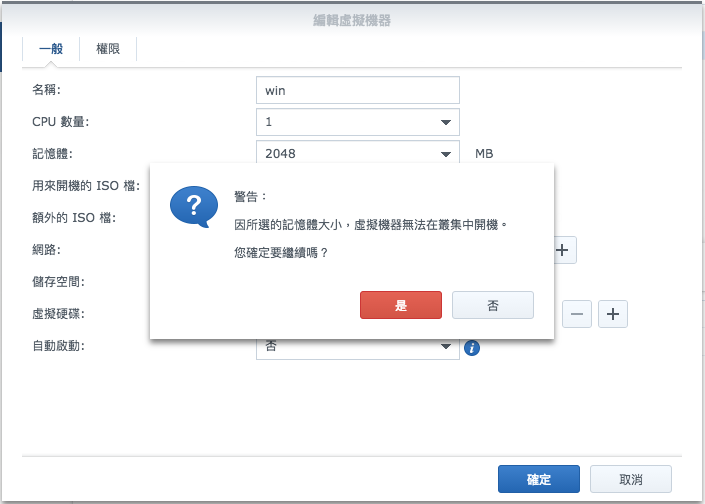The image size is (705, 504).
Task: Click the MB unit label
Action: (484, 154)
